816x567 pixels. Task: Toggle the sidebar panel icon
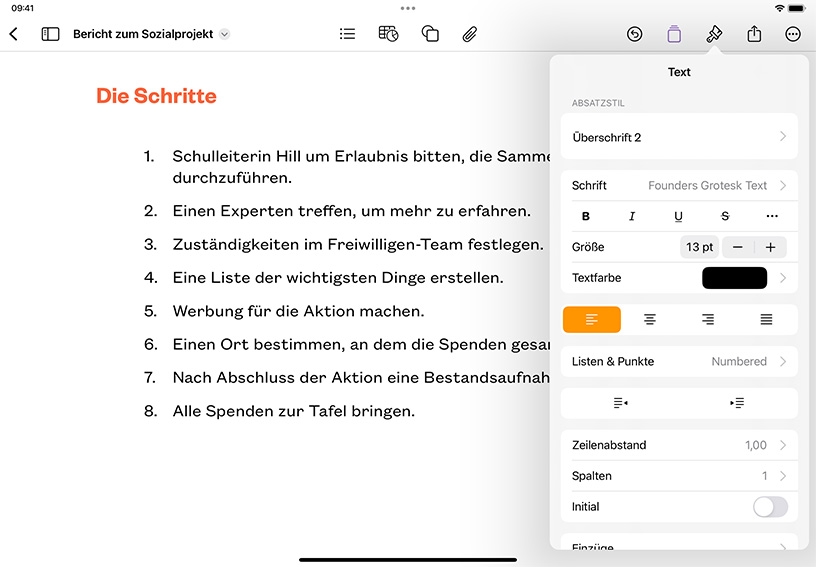pyautogui.click(x=50, y=34)
